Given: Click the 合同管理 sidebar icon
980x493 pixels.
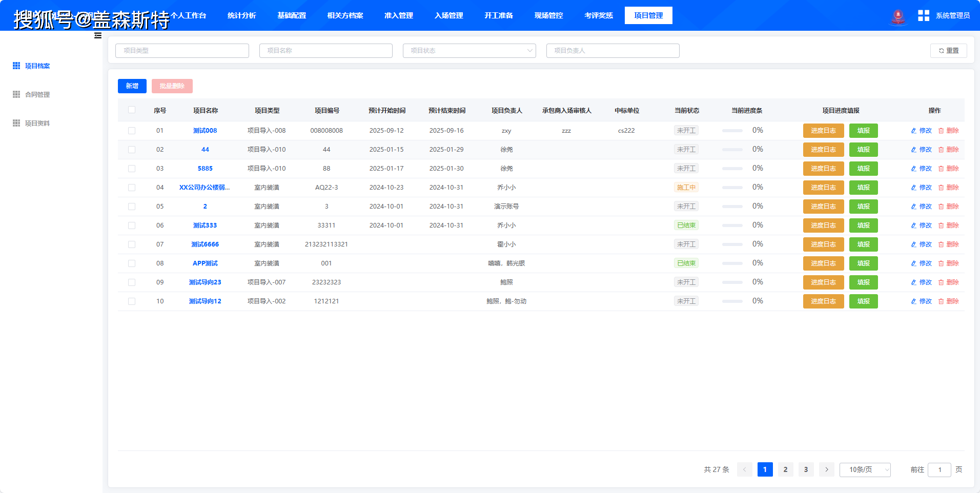Looking at the screenshot, I should tap(16, 94).
